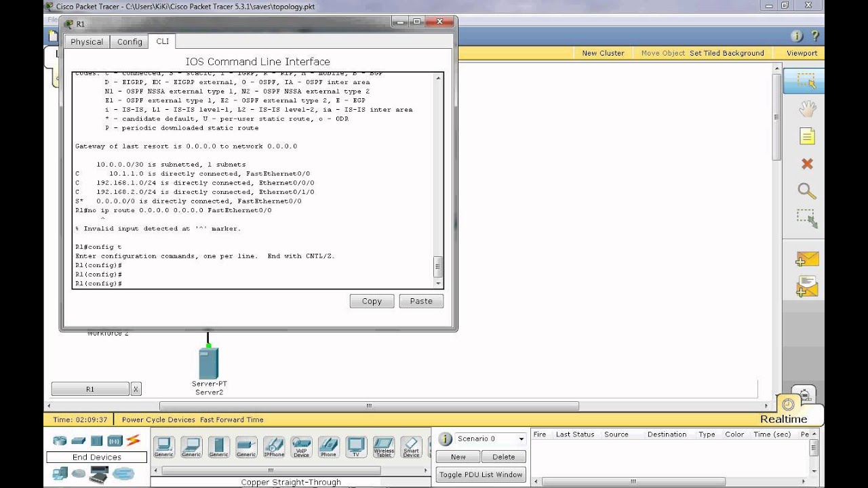868x488 pixels.
Task: Click the CLI terminal prompt area
Action: coord(252,180)
